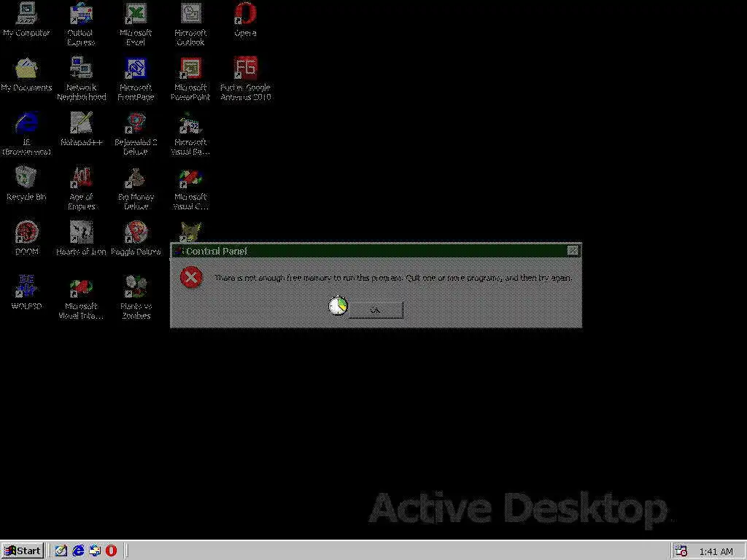
Task: Open the Start menu
Action: [x=23, y=551]
